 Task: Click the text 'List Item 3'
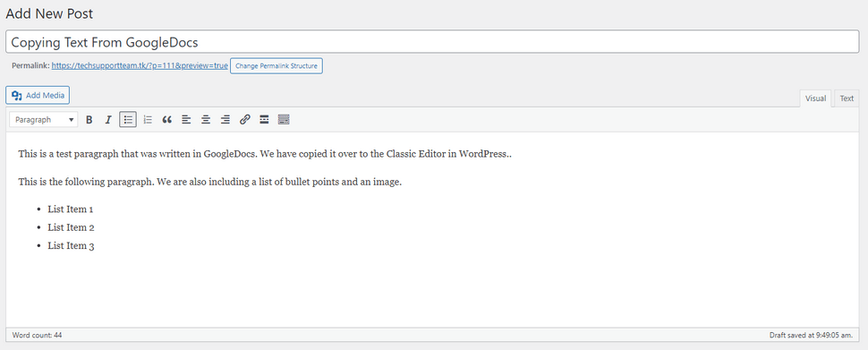(x=71, y=246)
